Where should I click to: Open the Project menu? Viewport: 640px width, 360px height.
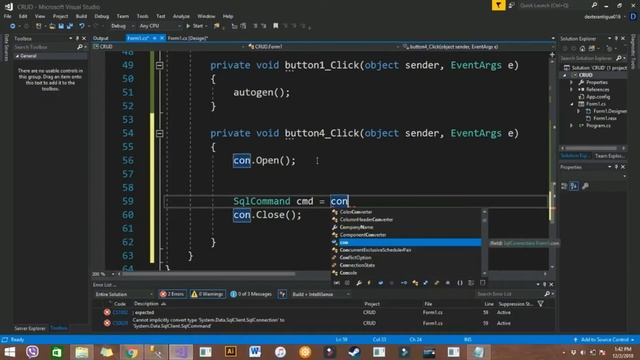tap(60, 16)
